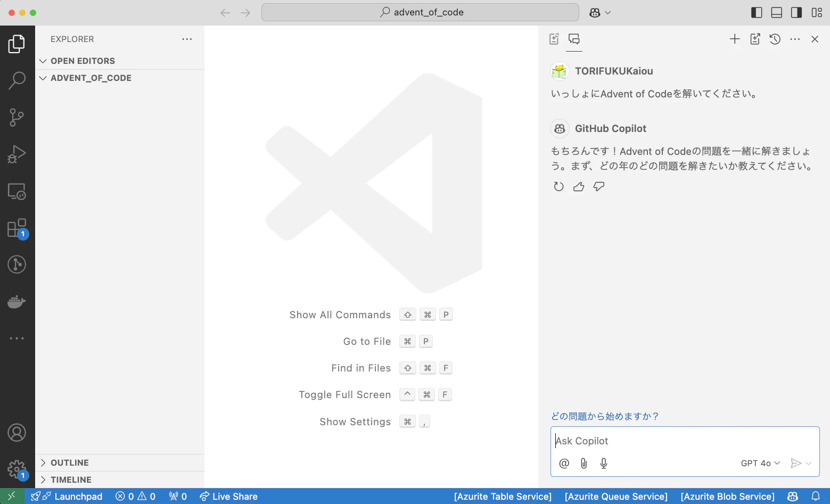Toggle bottom panel visibility
Image resolution: width=830 pixels, height=504 pixels.
(x=777, y=13)
